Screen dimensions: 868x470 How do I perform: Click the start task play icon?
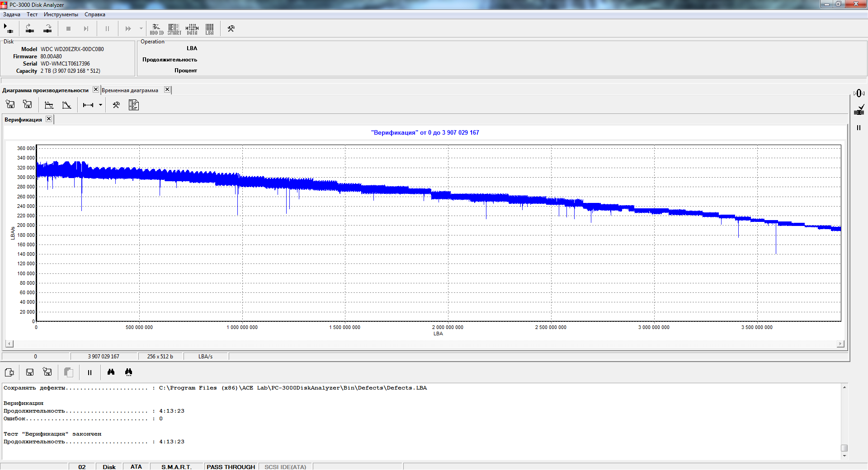point(8,28)
